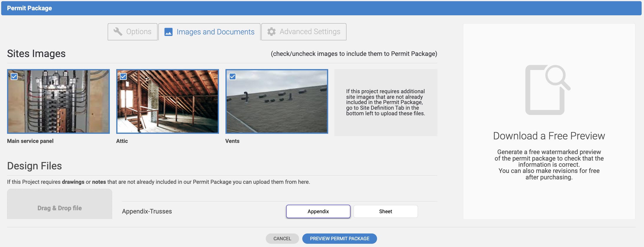
Task: Click the Design Files heading
Action: [x=34, y=166]
